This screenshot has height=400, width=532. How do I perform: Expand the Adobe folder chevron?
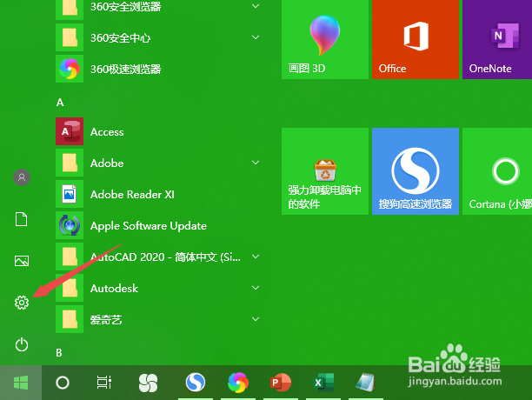coord(256,163)
